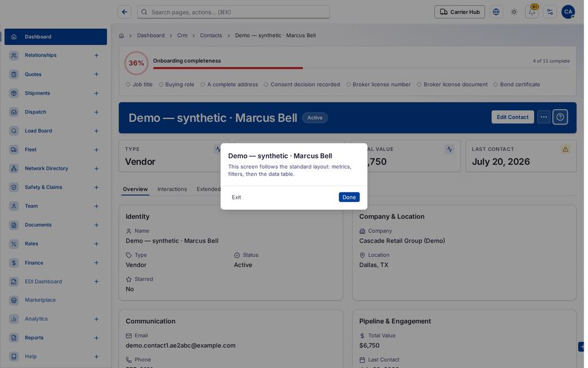Image resolution: width=588 pixels, height=368 pixels.
Task: Open the notifications bell
Action: click(x=532, y=12)
